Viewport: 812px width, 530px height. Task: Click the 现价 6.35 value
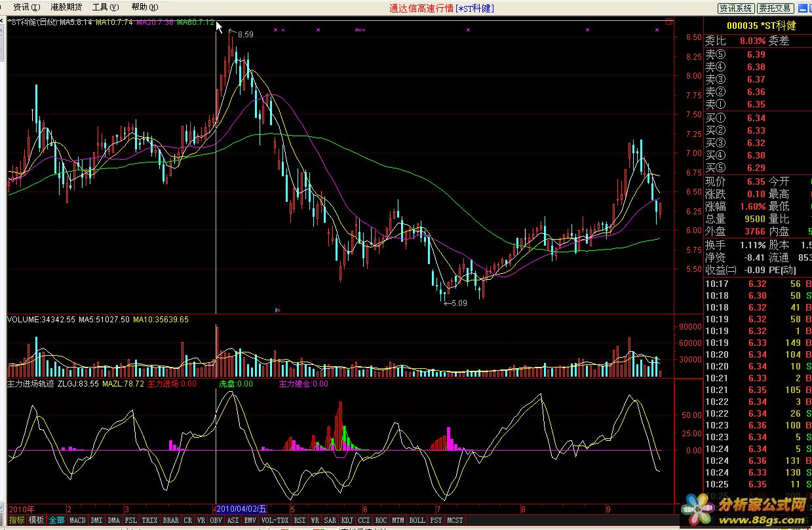click(x=756, y=181)
